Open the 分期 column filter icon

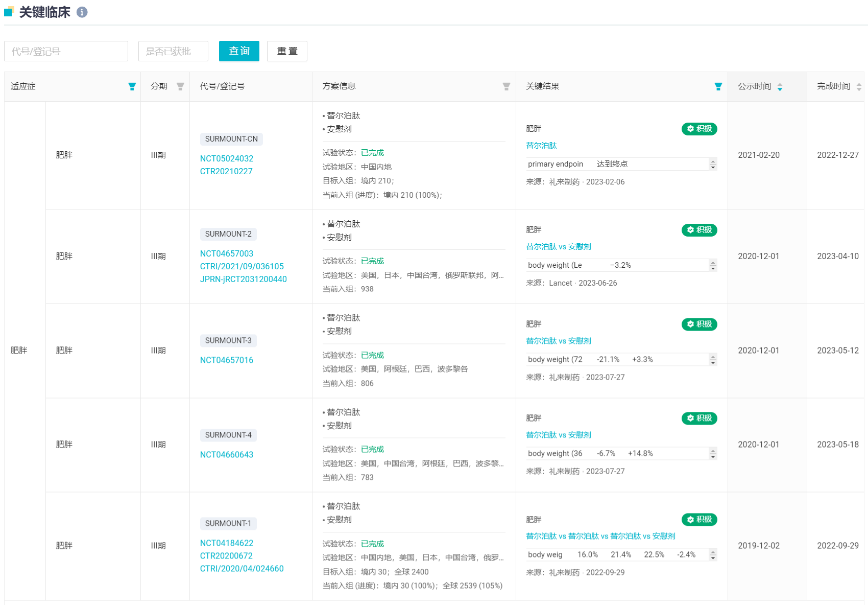180,87
